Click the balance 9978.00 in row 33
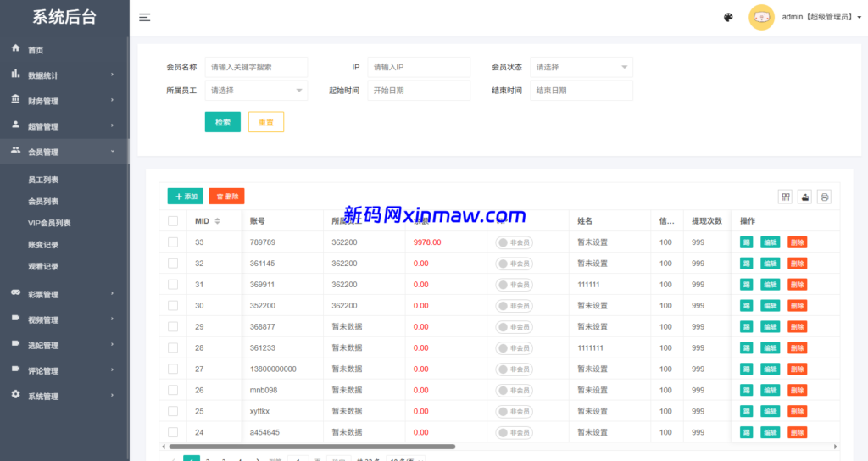 tap(427, 242)
